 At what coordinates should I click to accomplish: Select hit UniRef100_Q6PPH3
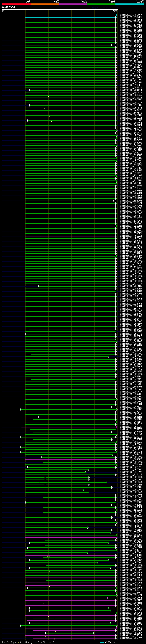(131, 183)
